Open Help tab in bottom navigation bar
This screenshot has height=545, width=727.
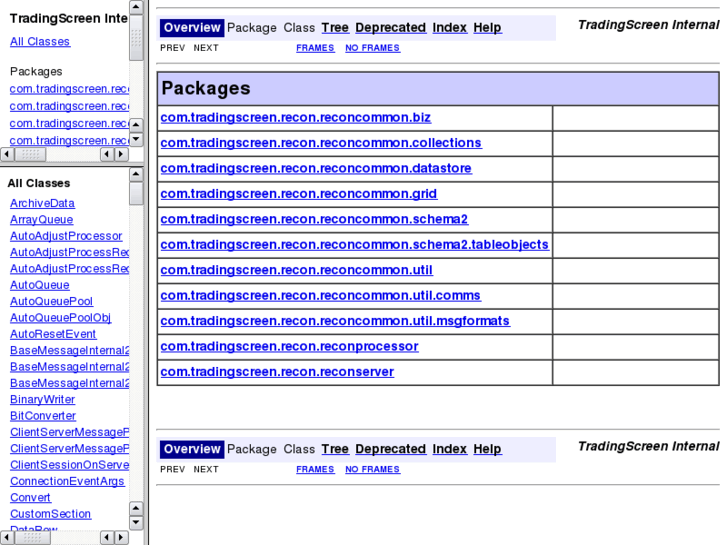(487, 450)
